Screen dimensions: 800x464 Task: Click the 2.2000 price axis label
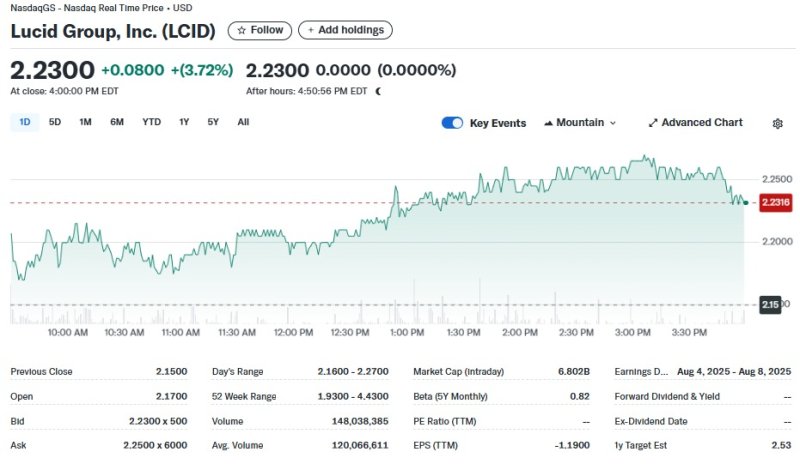click(x=777, y=241)
